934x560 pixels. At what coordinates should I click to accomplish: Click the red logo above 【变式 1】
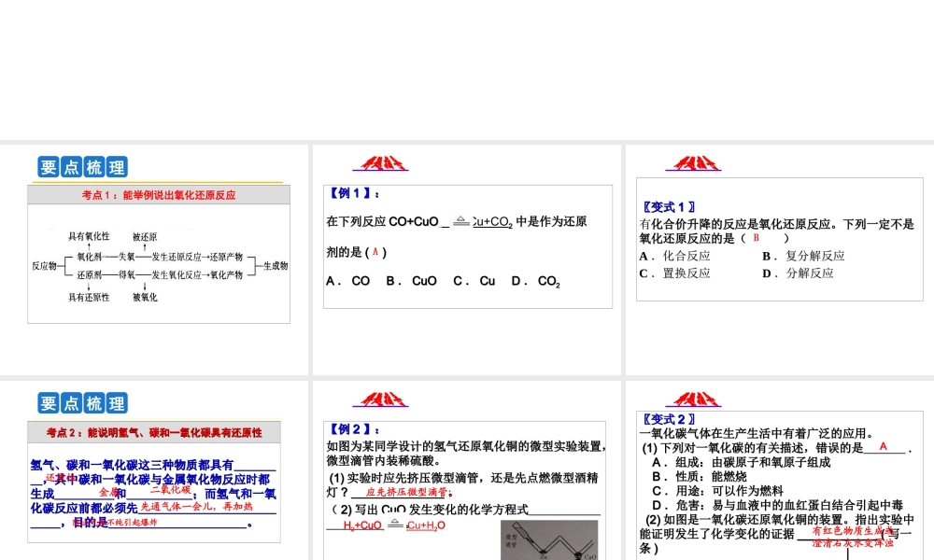click(693, 163)
